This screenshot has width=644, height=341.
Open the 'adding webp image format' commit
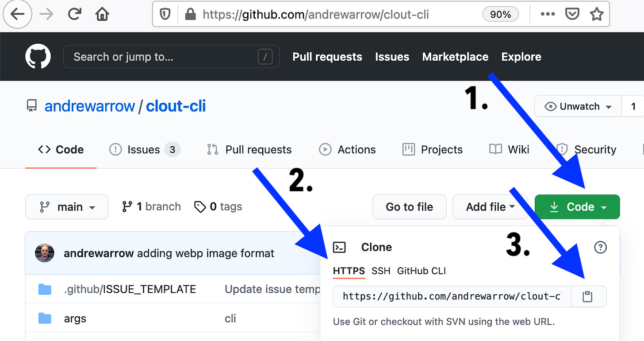(206, 253)
